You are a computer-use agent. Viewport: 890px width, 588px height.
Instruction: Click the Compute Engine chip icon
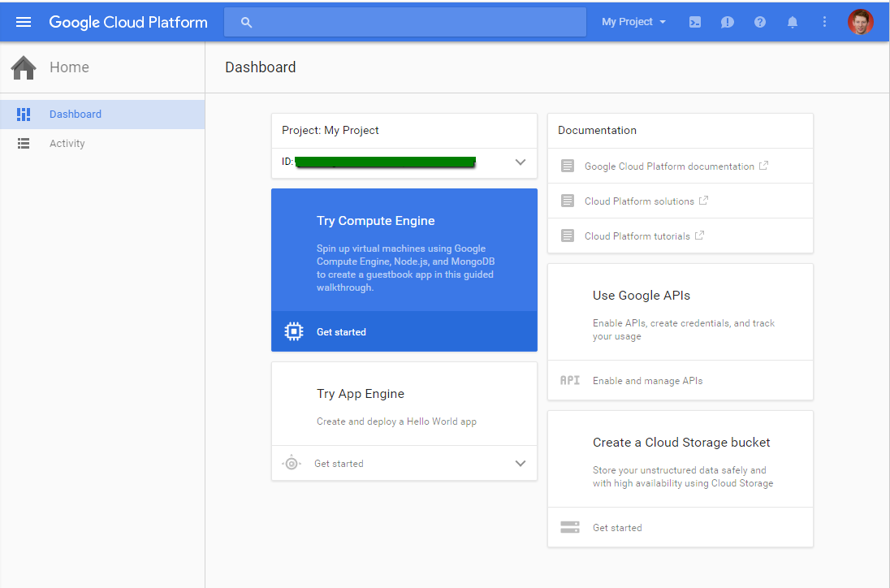click(x=293, y=331)
